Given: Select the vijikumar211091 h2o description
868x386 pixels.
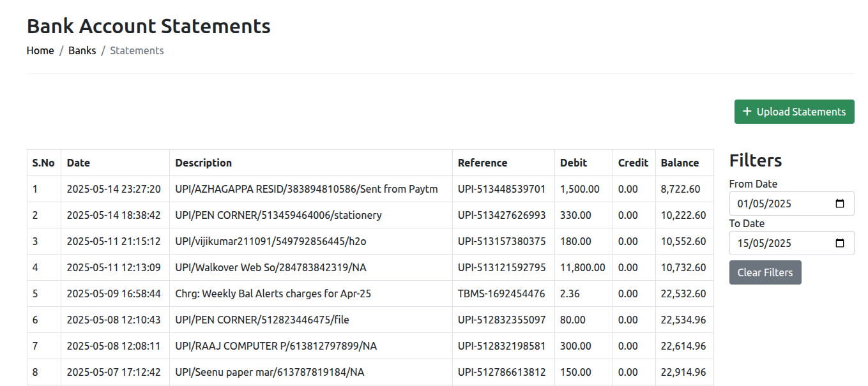Looking at the screenshot, I should tap(271, 241).
